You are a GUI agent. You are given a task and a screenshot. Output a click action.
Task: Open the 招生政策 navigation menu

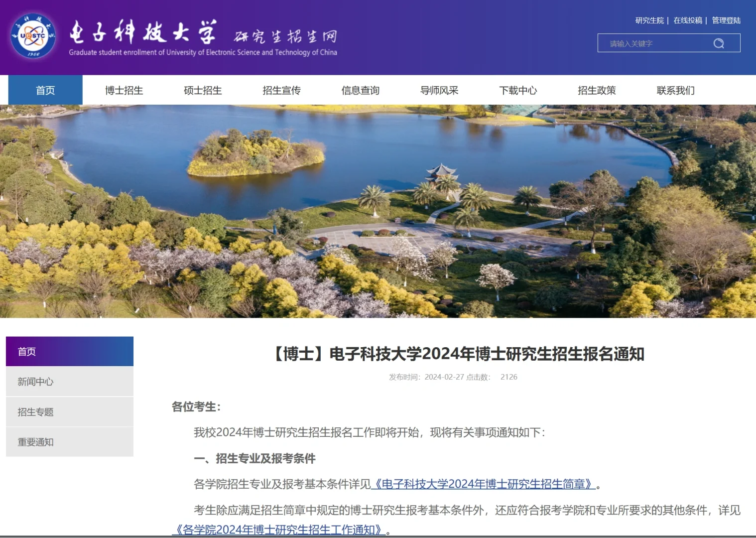point(597,90)
